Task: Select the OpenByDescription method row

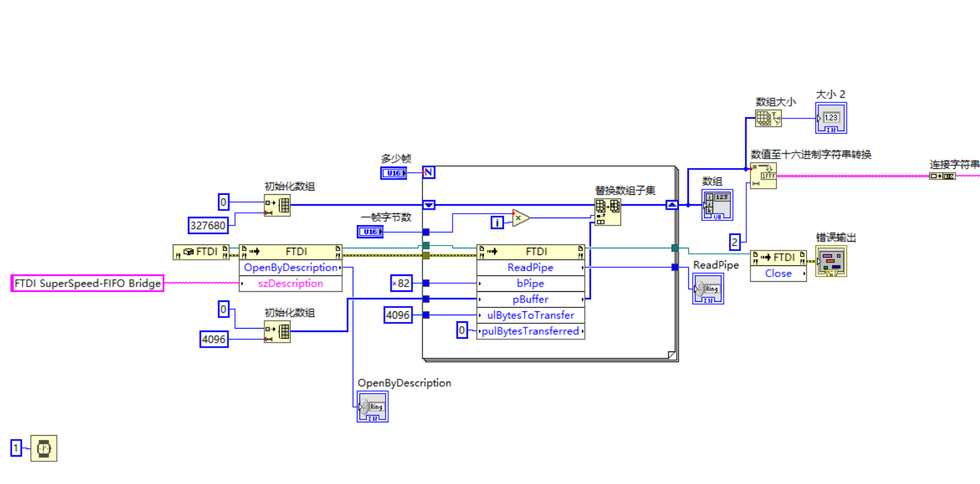Action: tap(291, 268)
